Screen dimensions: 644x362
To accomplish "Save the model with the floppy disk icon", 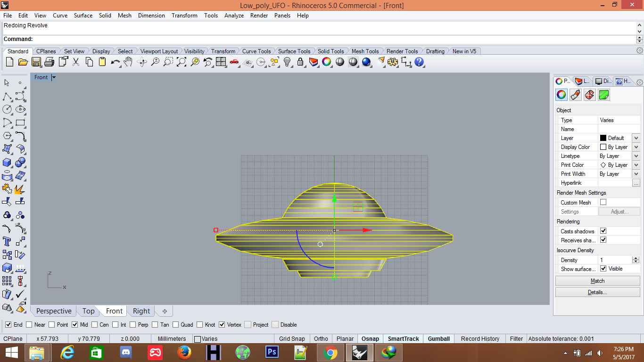I will tap(36, 62).
